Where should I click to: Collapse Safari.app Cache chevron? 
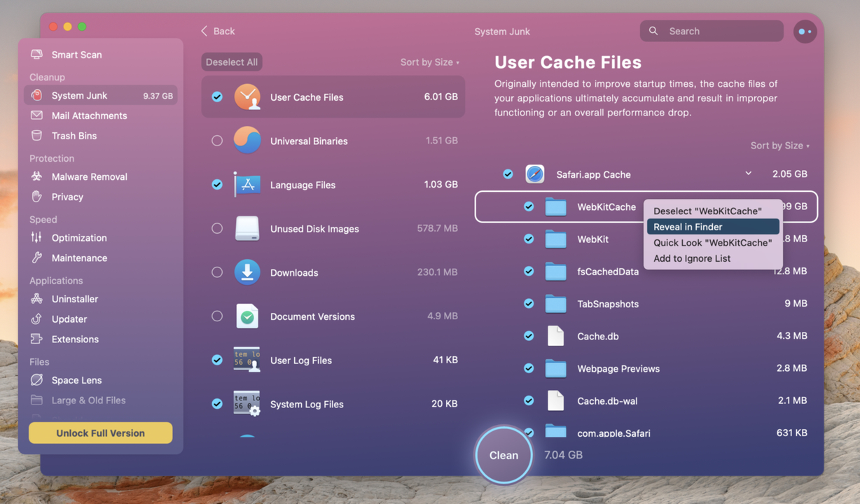(x=748, y=174)
